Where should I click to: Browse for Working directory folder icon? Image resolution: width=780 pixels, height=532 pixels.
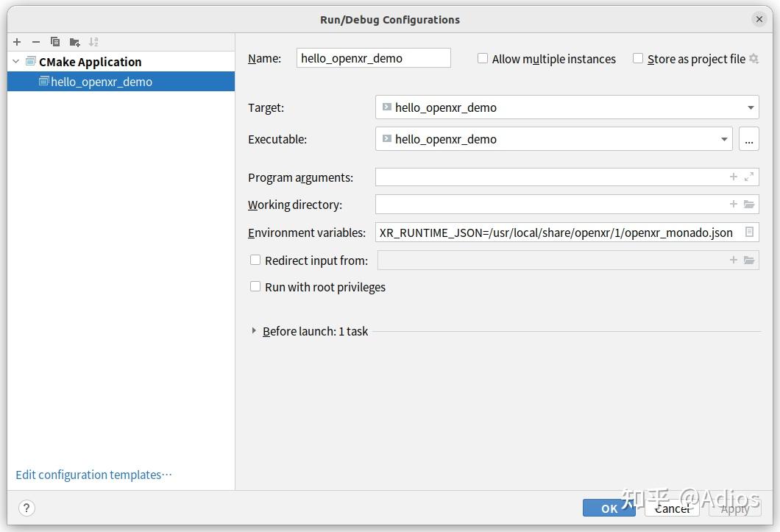point(749,205)
